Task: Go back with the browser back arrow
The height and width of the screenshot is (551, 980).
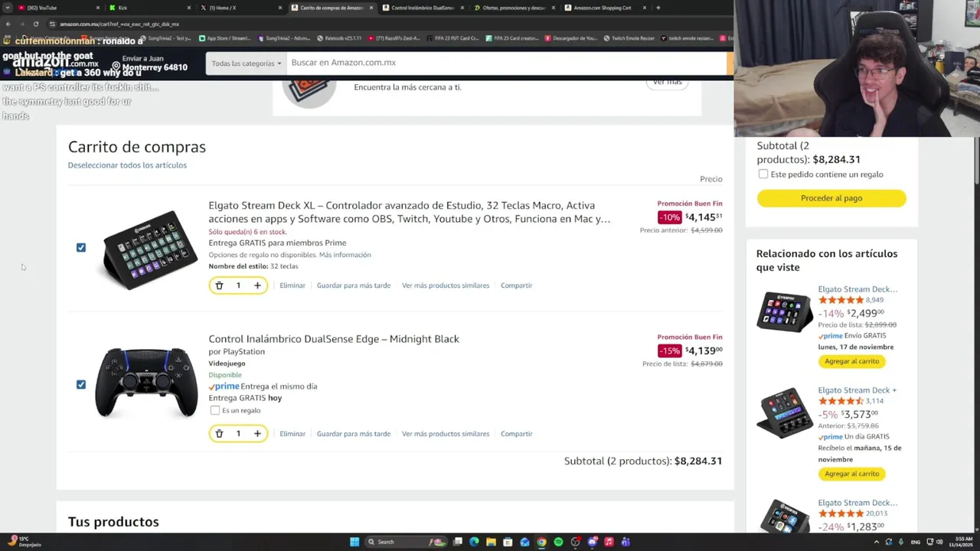Action: [8, 24]
